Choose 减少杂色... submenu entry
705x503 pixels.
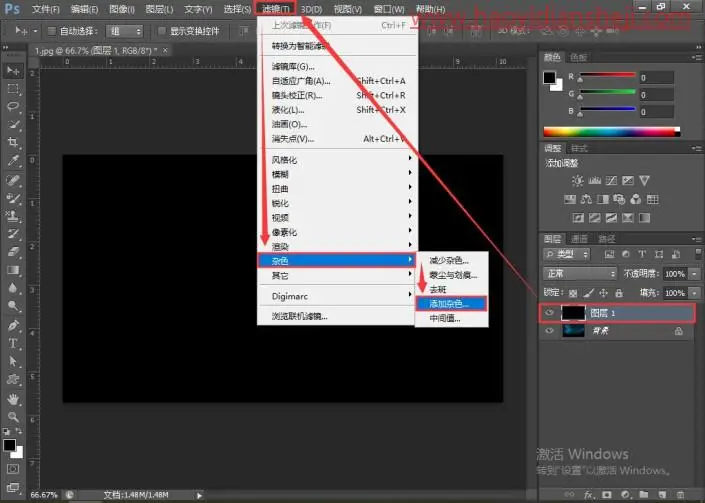pyautogui.click(x=451, y=260)
